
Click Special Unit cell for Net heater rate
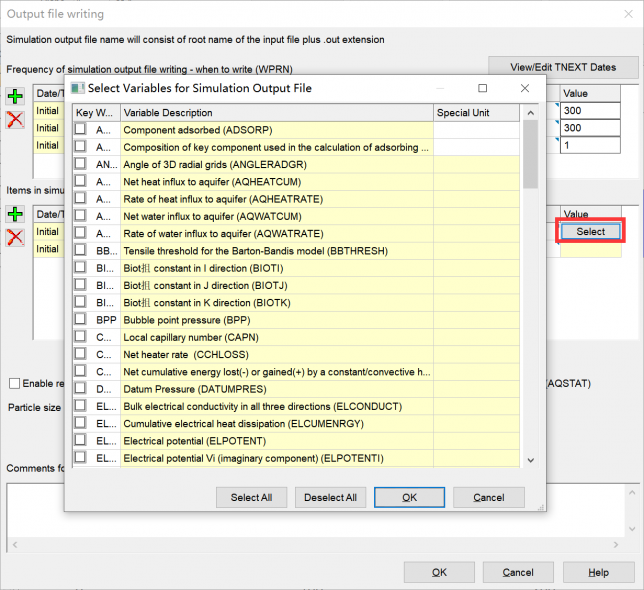click(x=477, y=354)
